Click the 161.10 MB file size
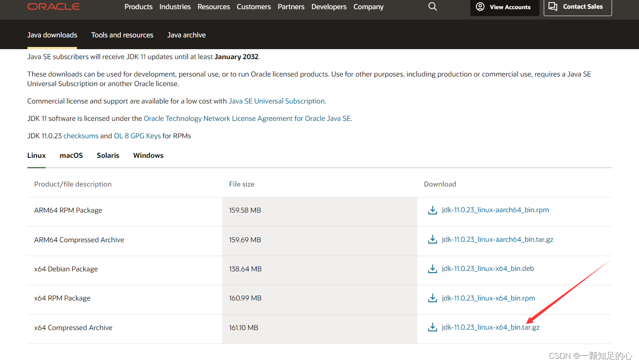This screenshot has width=639, height=364. tap(244, 327)
